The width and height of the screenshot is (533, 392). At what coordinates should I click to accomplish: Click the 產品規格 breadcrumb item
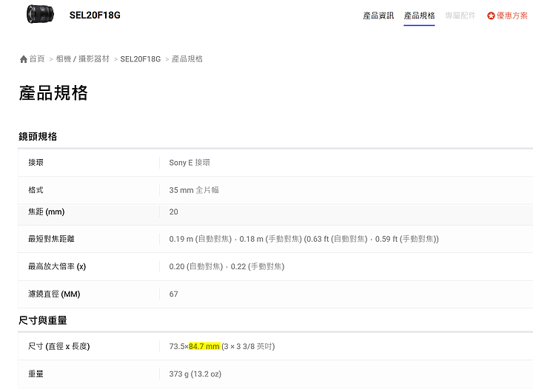[x=187, y=58]
